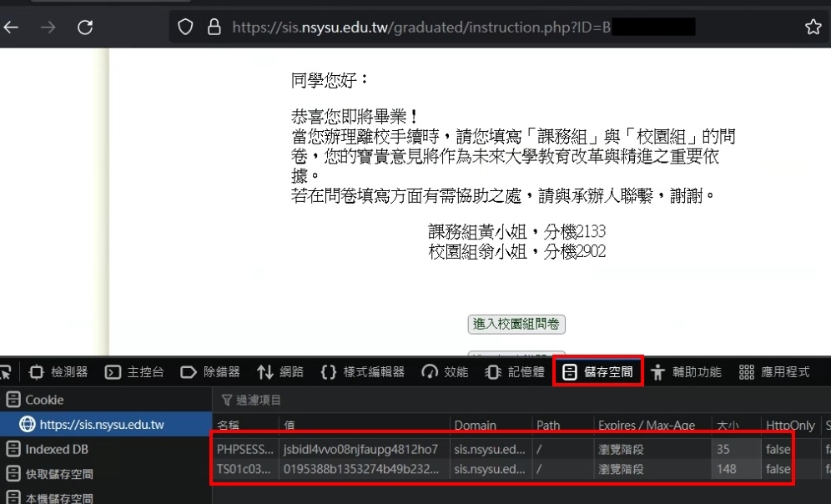Screen dimensions: 831x504
Task: Switch to the 記憶體 memory tab
Action: (515, 372)
